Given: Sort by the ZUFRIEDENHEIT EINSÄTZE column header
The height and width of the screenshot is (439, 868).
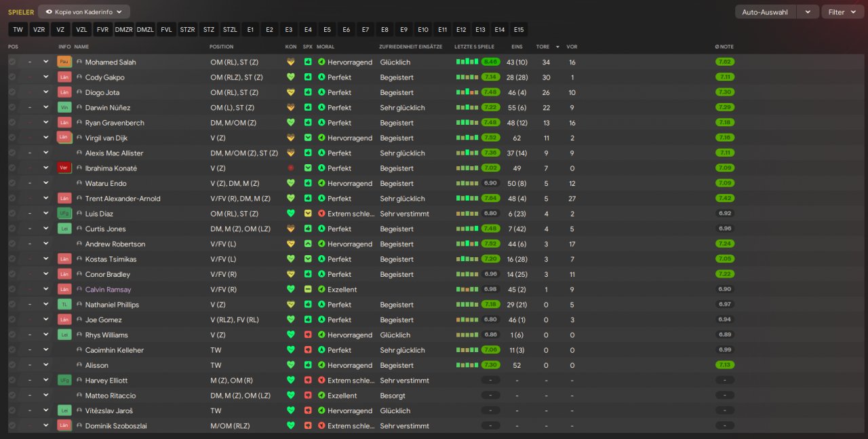Looking at the screenshot, I should 411,47.
